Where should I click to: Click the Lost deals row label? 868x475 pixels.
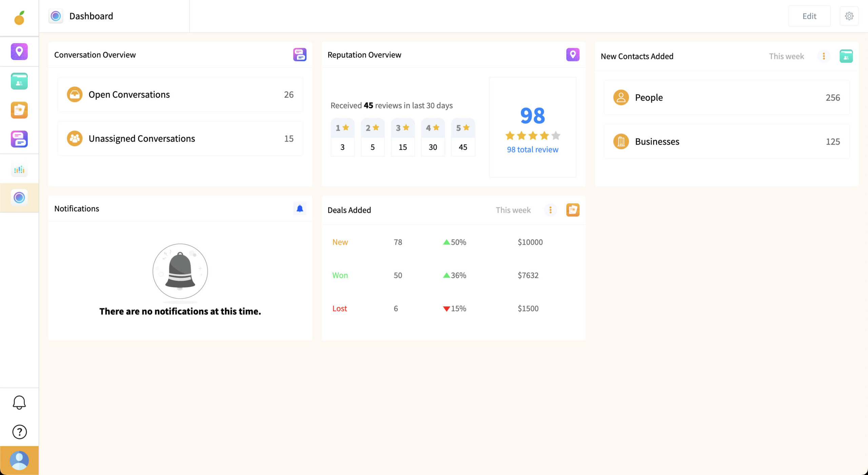coord(339,308)
